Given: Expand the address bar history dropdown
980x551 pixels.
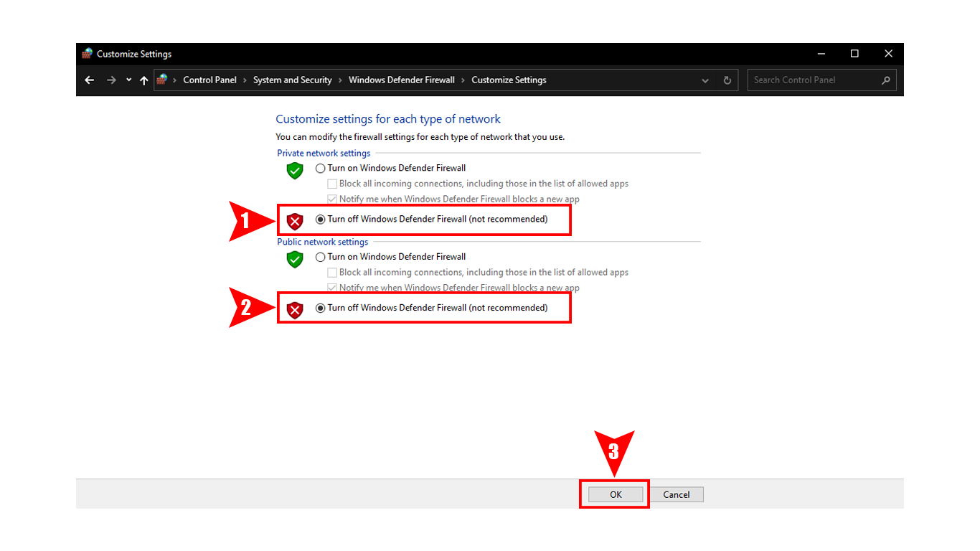Looking at the screenshot, I should click(705, 80).
